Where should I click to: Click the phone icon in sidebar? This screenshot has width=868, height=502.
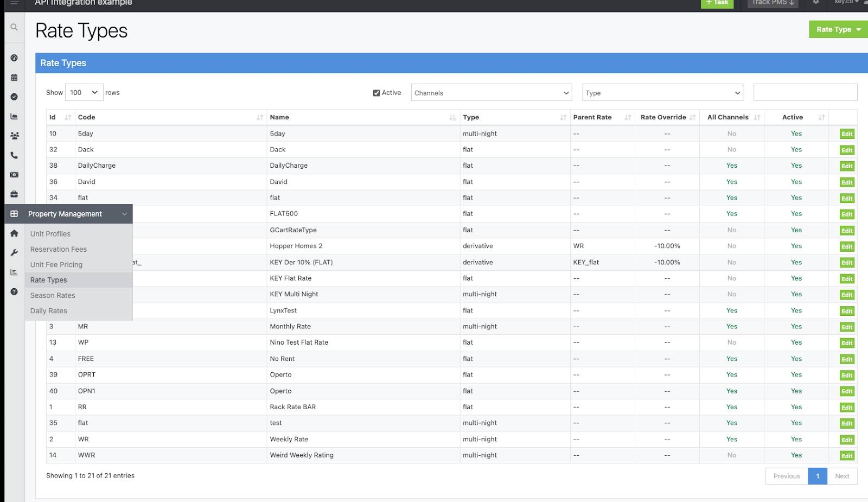[x=14, y=155]
